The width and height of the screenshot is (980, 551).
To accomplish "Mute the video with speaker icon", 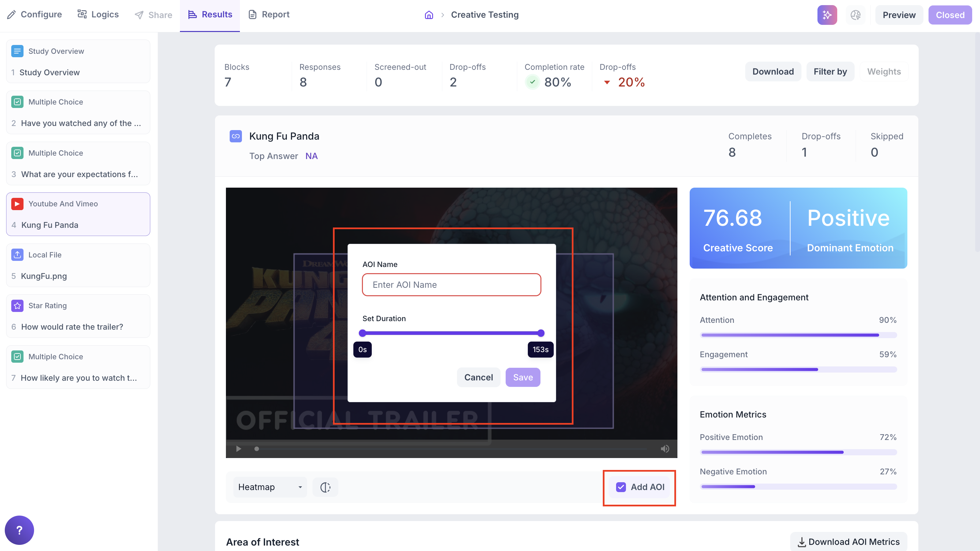I will click(x=664, y=449).
